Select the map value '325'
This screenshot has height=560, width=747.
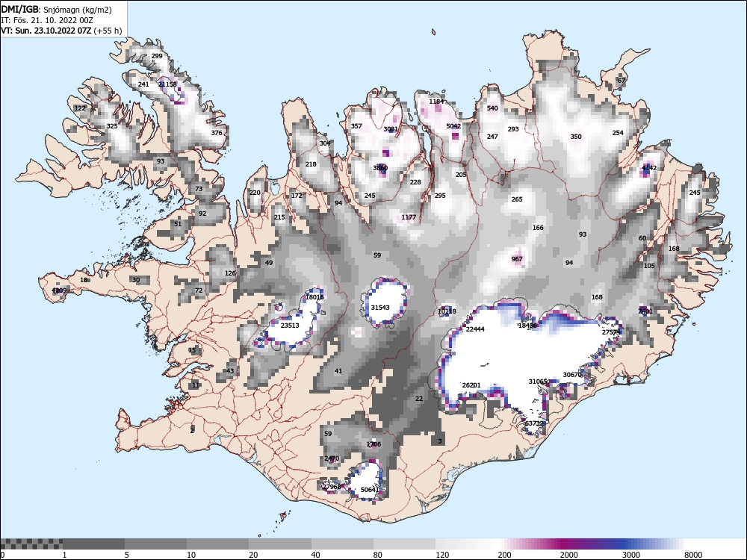click(112, 126)
